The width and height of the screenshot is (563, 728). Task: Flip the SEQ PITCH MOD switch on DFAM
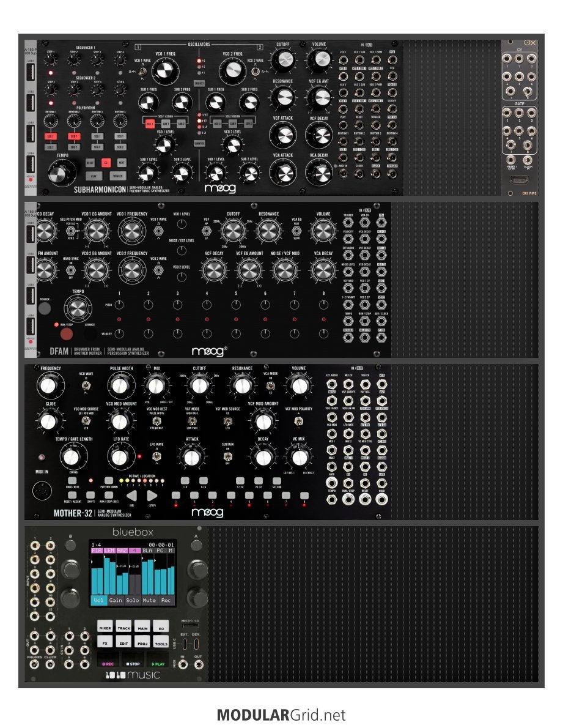(x=71, y=231)
